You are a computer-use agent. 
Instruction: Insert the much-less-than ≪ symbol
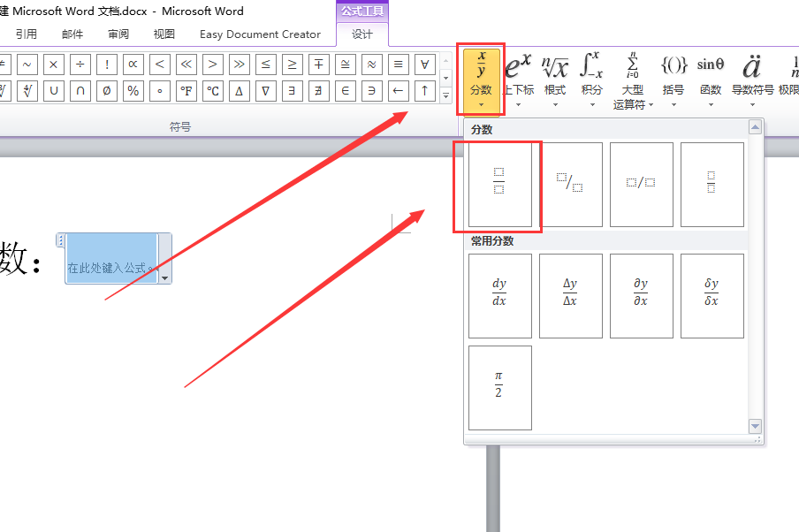click(x=186, y=65)
